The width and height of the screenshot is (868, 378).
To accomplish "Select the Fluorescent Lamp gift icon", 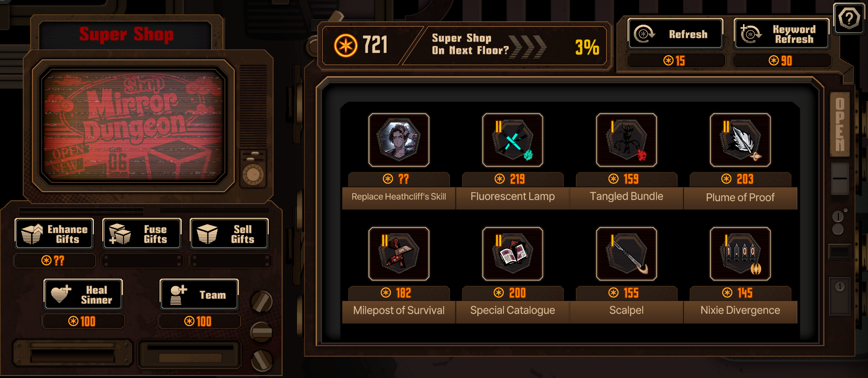I will (x=513, y=140).
